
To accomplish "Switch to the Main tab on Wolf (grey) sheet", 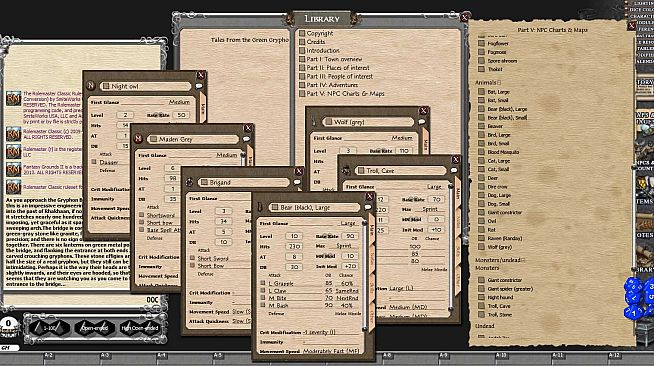I will coord(426,143).
